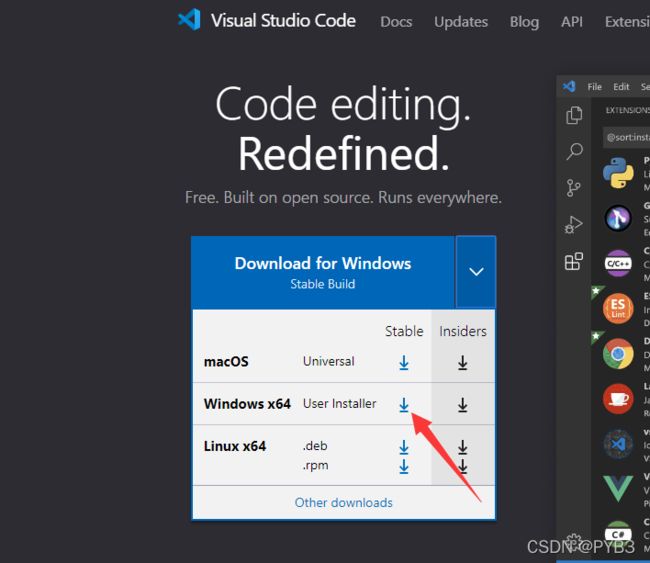Image resolution: width=650 pixels, height=563 pixels.
Task: Open File menu in editor preview
Action: 594,87
